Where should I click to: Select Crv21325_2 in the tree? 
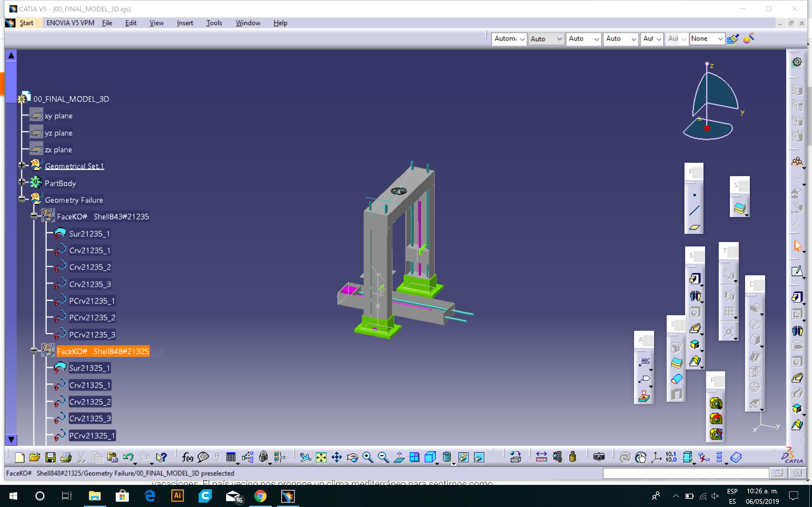(90, 402)
